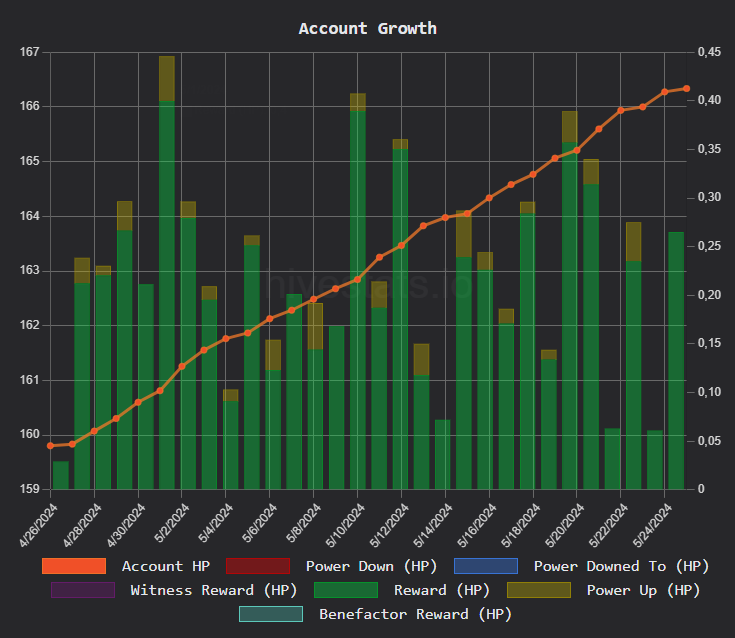This screenshot has height=638, width=735.
Task: Click the x-axis label 4/26/2024
Action: 39,525
